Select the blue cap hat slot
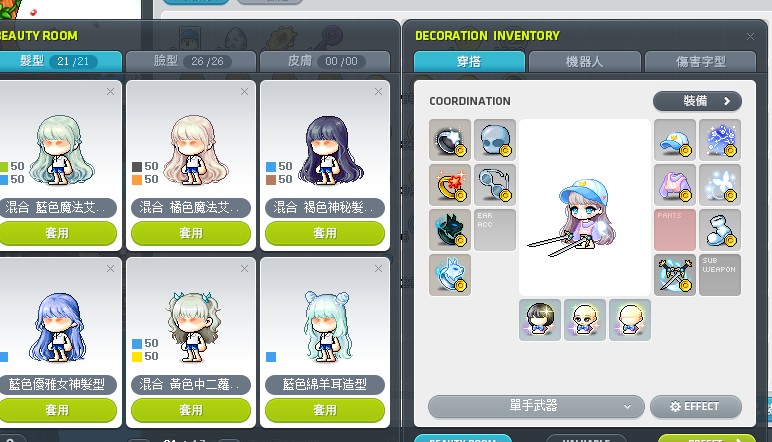 click(x=675, y=140)
